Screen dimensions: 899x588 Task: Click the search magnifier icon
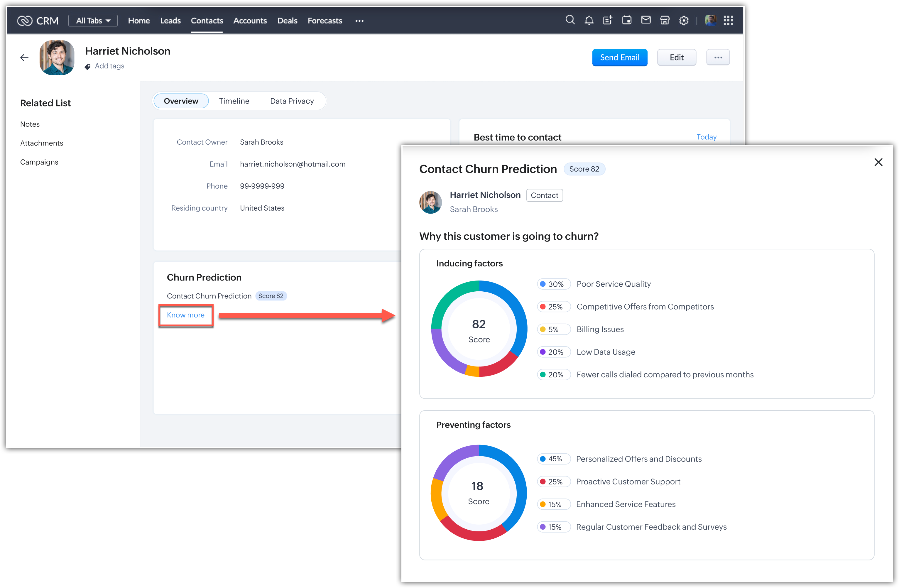pos(570,20)
